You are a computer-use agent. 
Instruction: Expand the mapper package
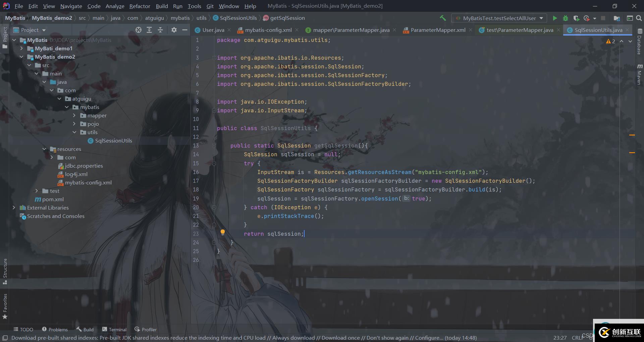pyautogui.click(x=74, y=115)
